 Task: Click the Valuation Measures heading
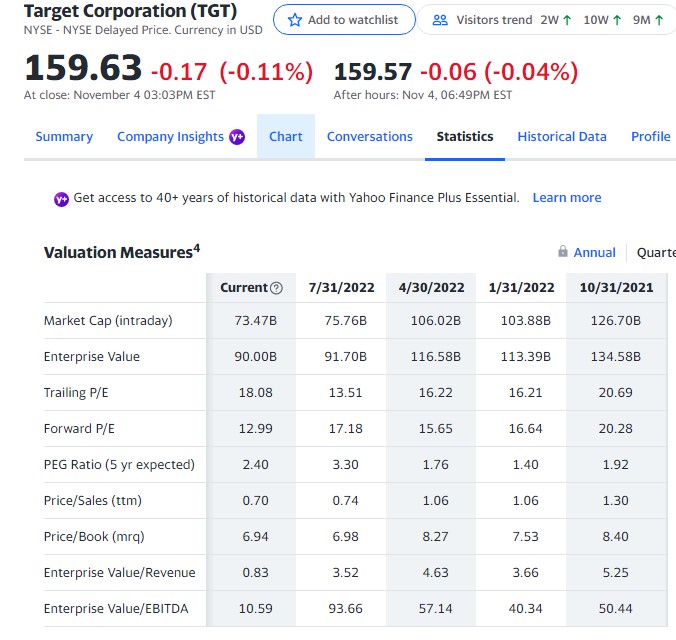pos(122,252)
